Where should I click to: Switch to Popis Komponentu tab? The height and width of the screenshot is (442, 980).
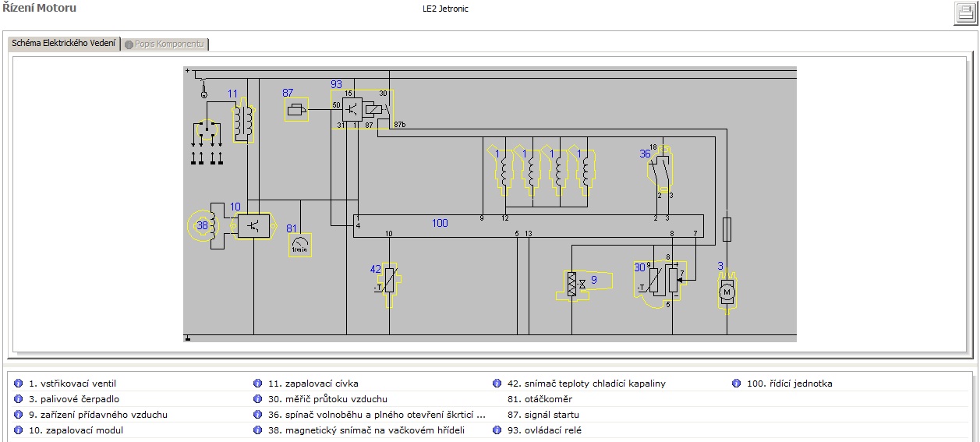pos(165,44)
